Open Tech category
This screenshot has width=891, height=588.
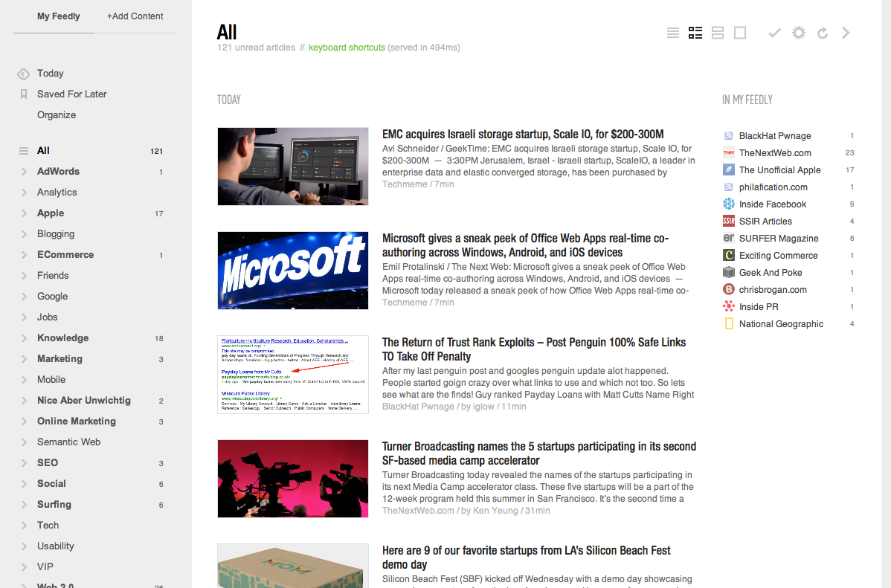click(48, 526)
